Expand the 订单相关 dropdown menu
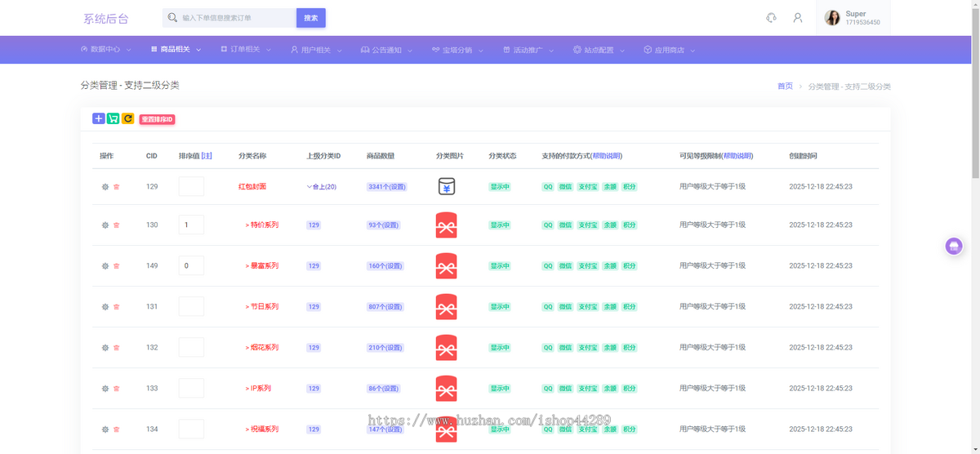 tap(246, 50)
